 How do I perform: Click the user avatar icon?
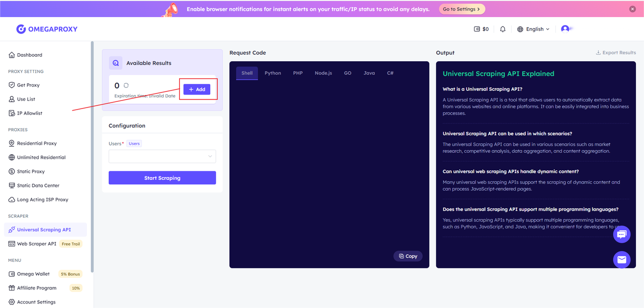tap(565, 29)
